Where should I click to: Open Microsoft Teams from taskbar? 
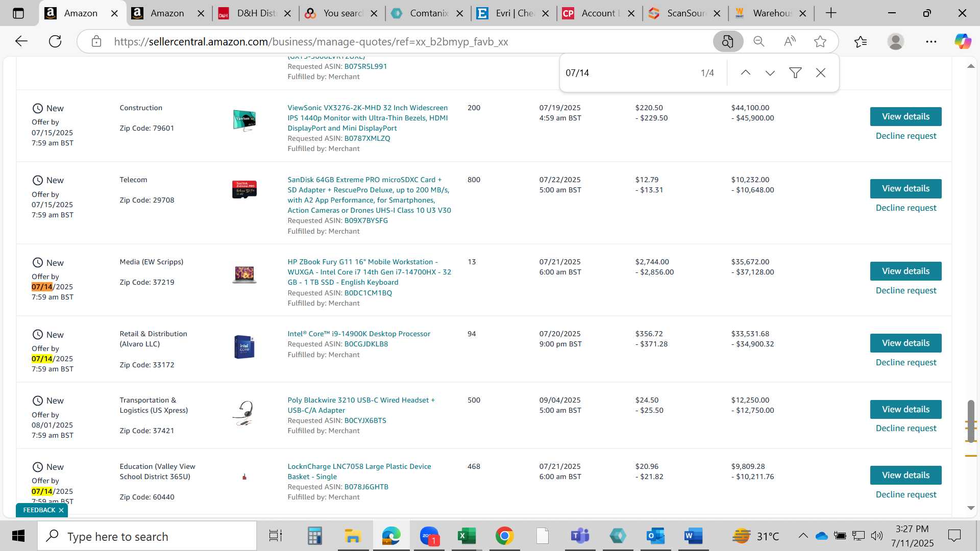580,536
